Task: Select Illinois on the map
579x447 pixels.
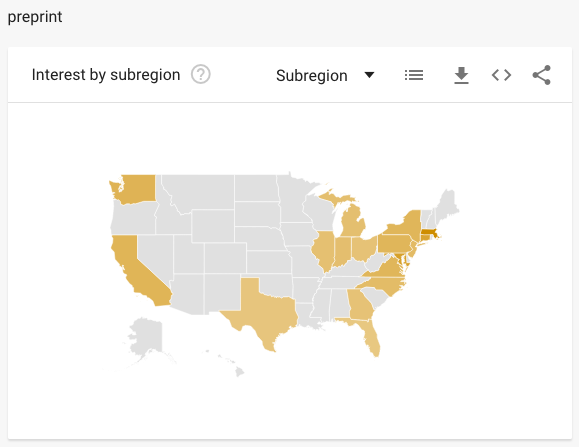Action: [x=324, y=251]
